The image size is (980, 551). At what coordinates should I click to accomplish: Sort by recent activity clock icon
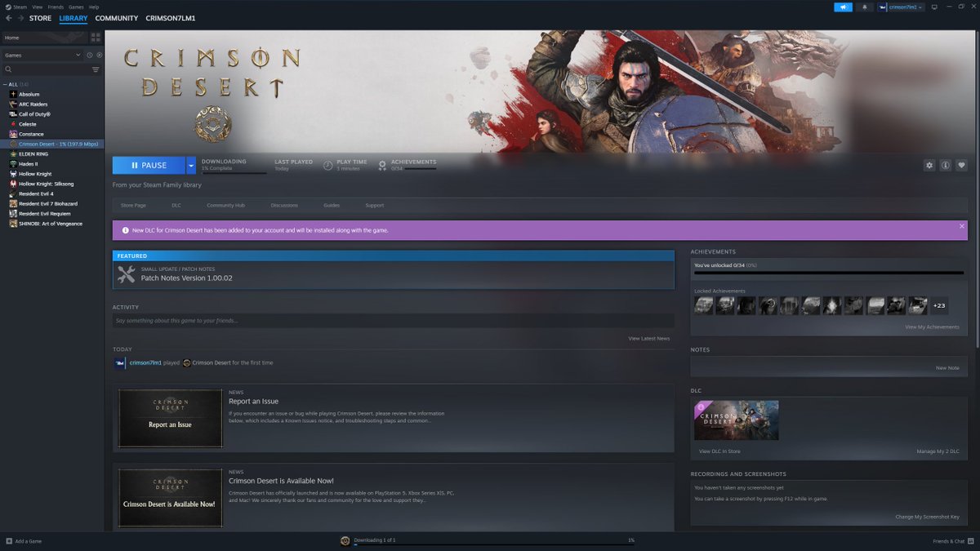tap(90, 55)
